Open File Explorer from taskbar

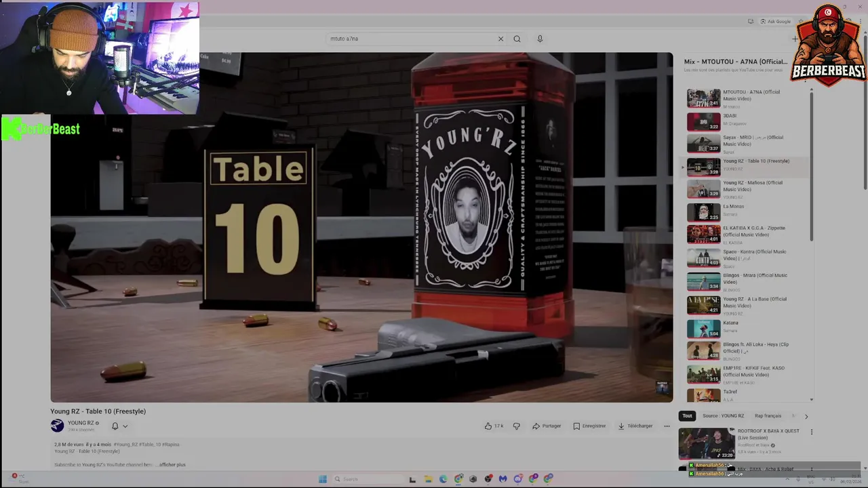click(x=428, y=479)
